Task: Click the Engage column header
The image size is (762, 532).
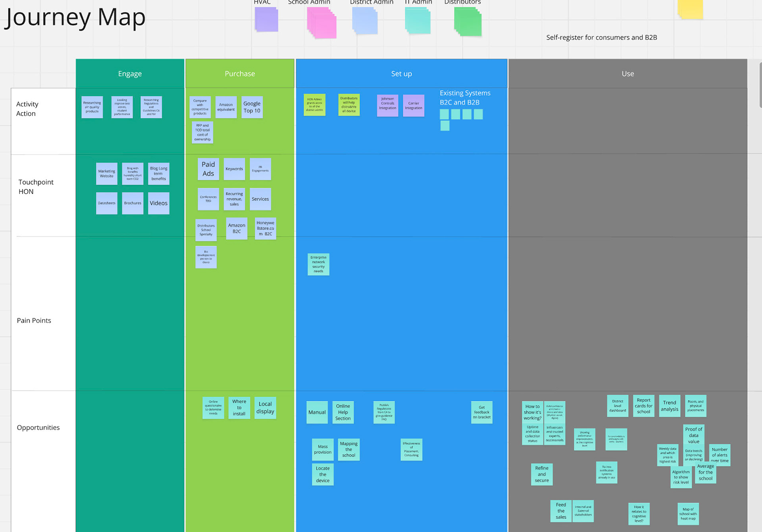Action: pyautogui.click(x=130, y=73)
